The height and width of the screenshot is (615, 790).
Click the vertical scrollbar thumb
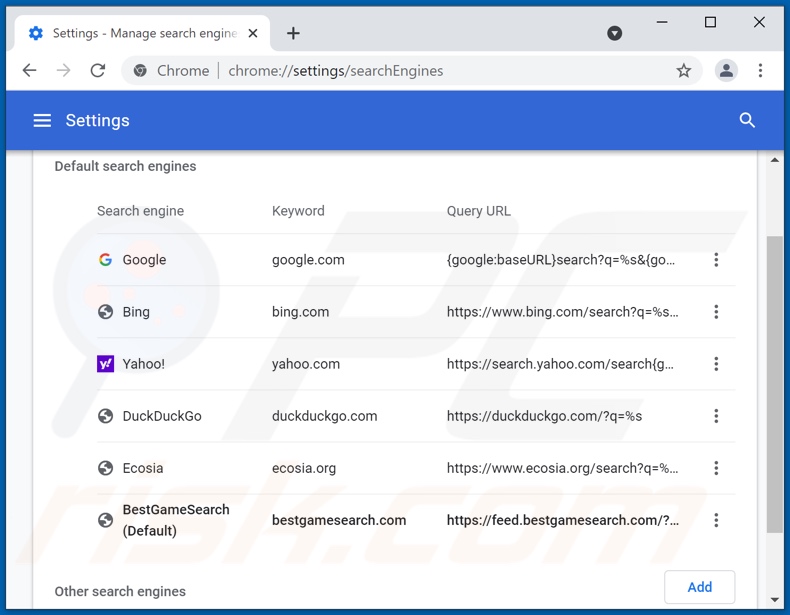[x=774, y=384]
